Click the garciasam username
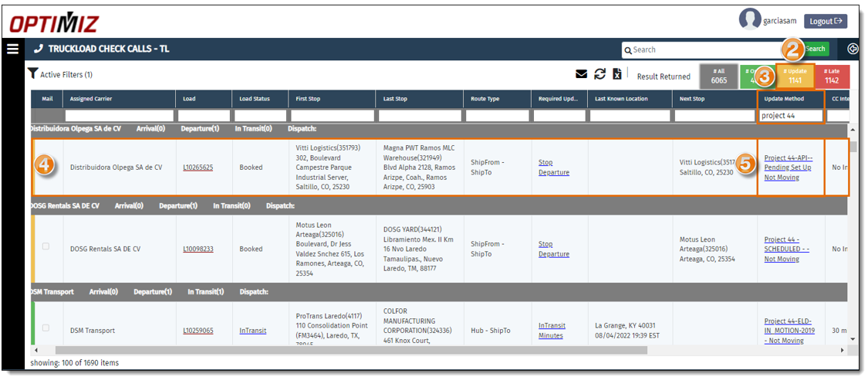 point(780,21)
